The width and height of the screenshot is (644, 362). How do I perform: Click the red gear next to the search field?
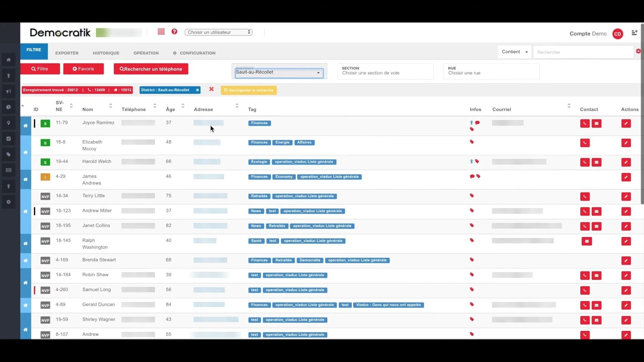(x=638, y=51)
